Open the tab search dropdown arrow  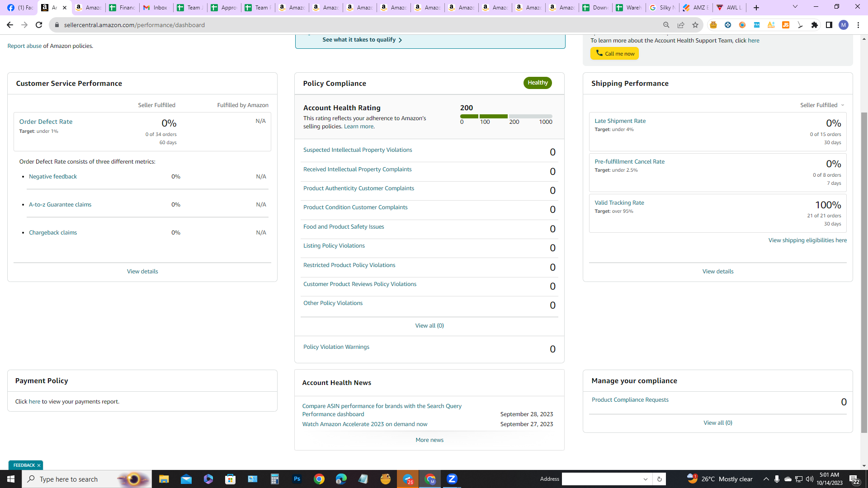point(795,7)
